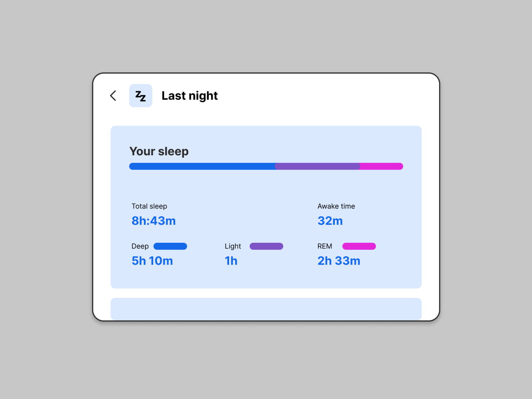Open the Your sleep panel title
Screen dimensions: 532x399
click(159, 151)
